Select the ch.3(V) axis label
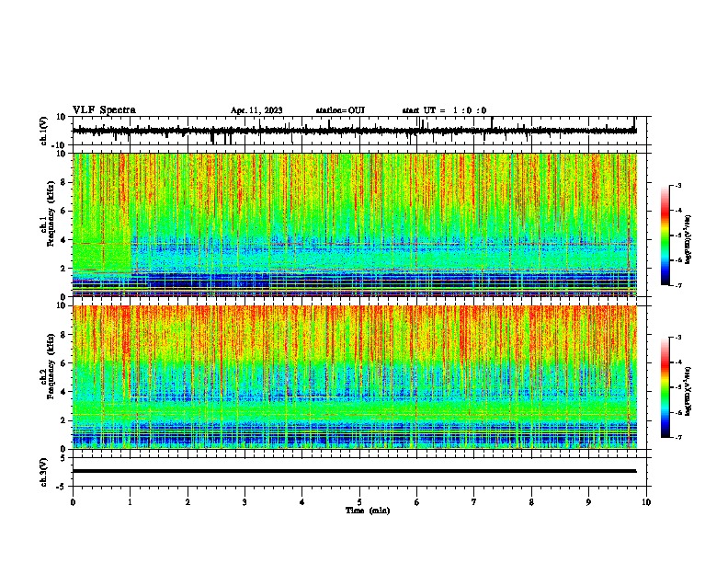 [44, 472]
